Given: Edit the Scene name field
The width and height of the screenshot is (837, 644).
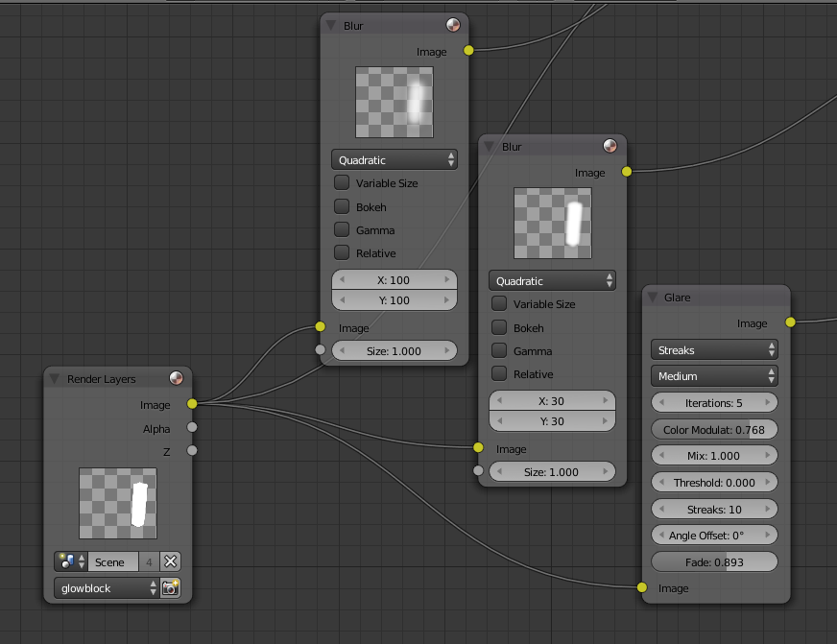Looking at the screenshot, I should 112,561.
